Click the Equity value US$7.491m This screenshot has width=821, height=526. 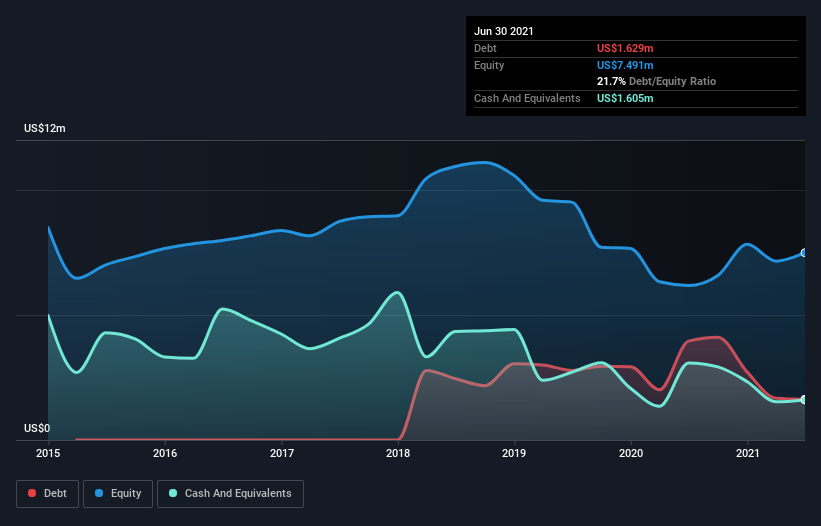coord(625,65)
